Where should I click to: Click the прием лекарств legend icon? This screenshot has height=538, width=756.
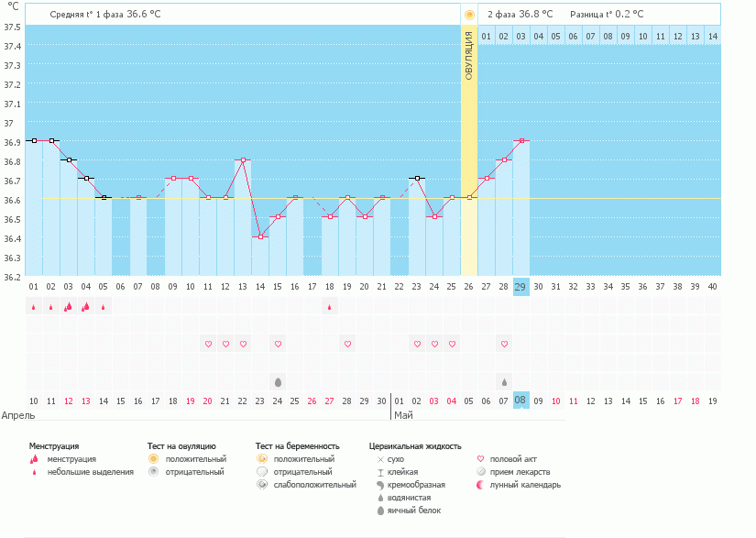pos(481,472)
